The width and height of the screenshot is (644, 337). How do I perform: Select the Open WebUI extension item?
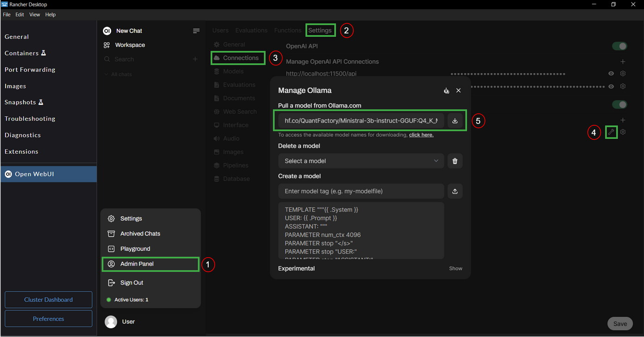coord(49,174)
